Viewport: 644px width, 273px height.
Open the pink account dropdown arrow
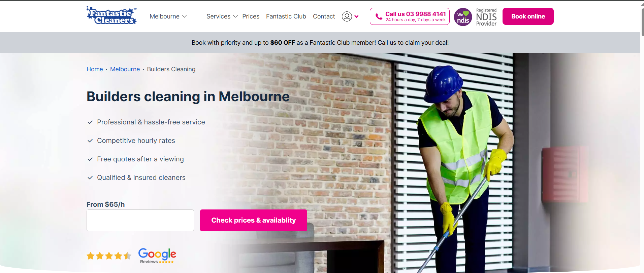[356, 16]
